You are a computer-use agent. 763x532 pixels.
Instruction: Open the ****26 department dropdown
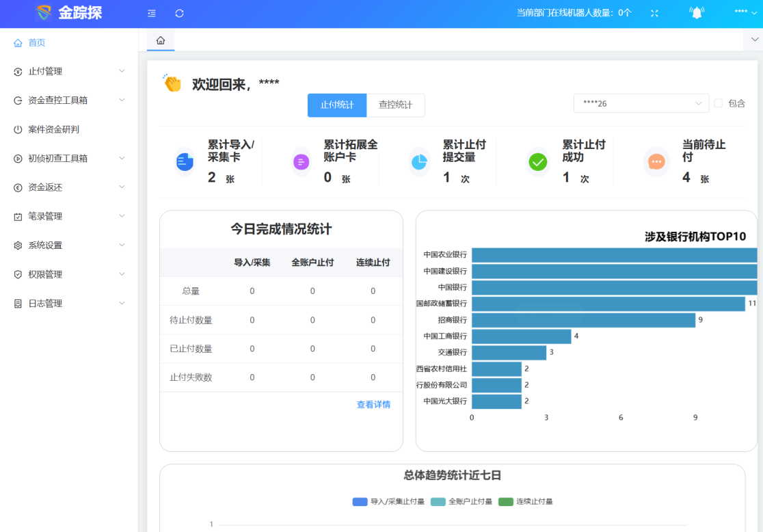(x=641, y=103)
